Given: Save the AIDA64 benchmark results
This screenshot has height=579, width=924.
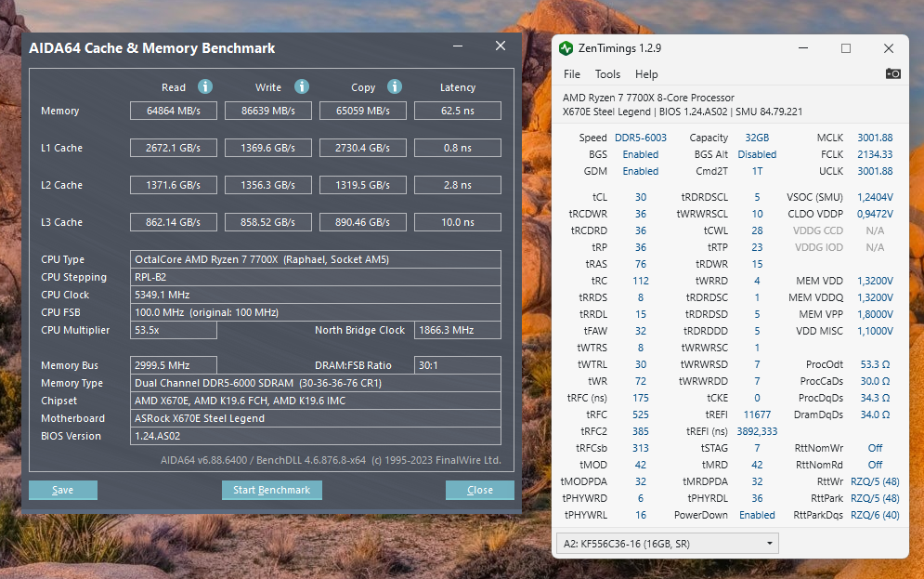Looking at the screenshot, I should [x=63, y=490].
